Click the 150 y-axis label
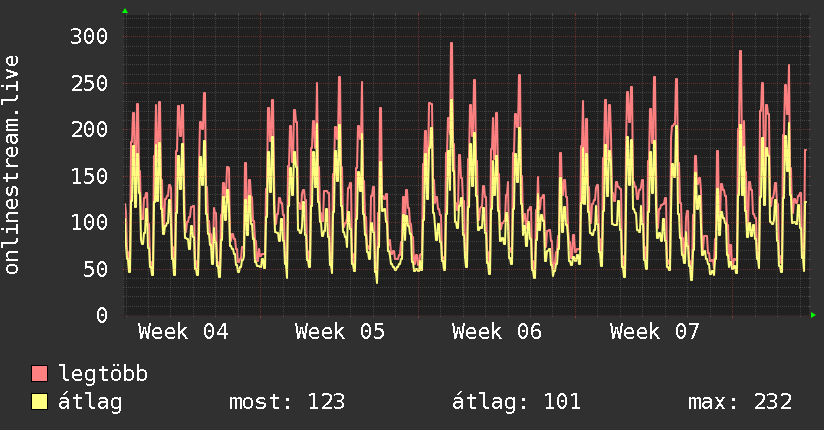The image size is (824, 430). click(88, 176)
